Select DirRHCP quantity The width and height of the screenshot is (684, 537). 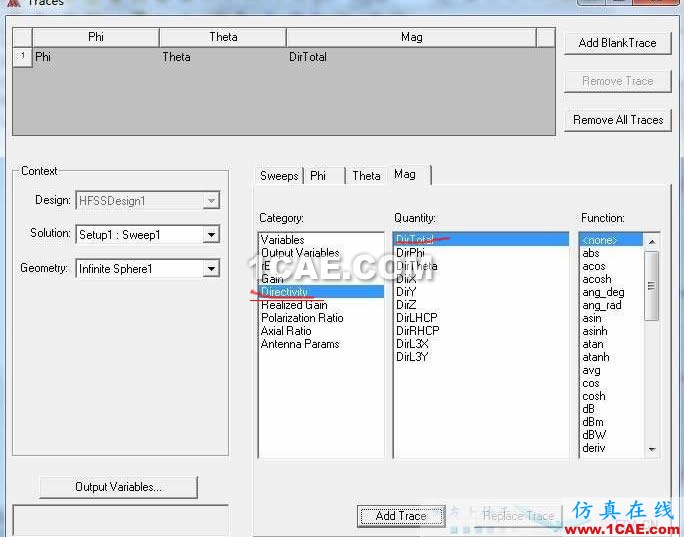pos(481,331)
